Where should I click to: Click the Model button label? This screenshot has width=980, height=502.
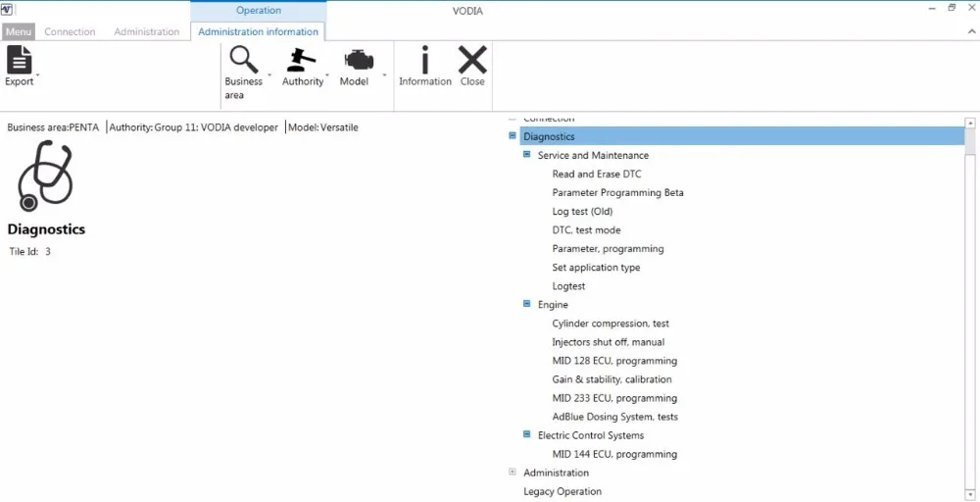tap(354, 82)
